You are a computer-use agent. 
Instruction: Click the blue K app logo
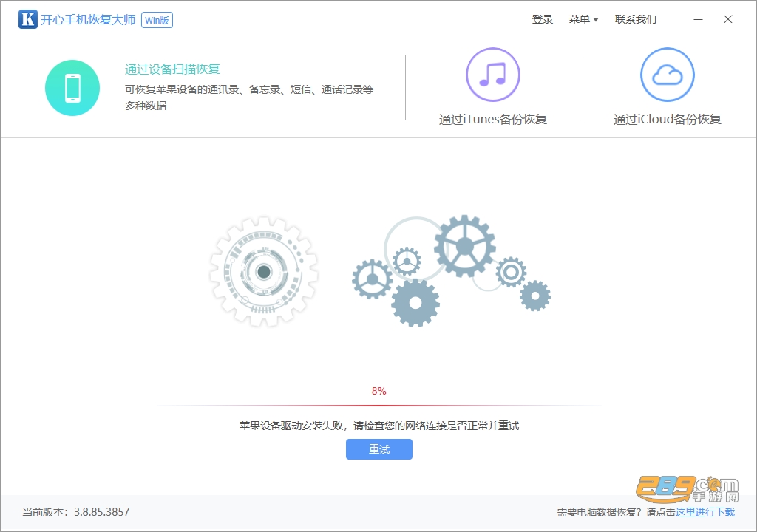coord(28,19)
